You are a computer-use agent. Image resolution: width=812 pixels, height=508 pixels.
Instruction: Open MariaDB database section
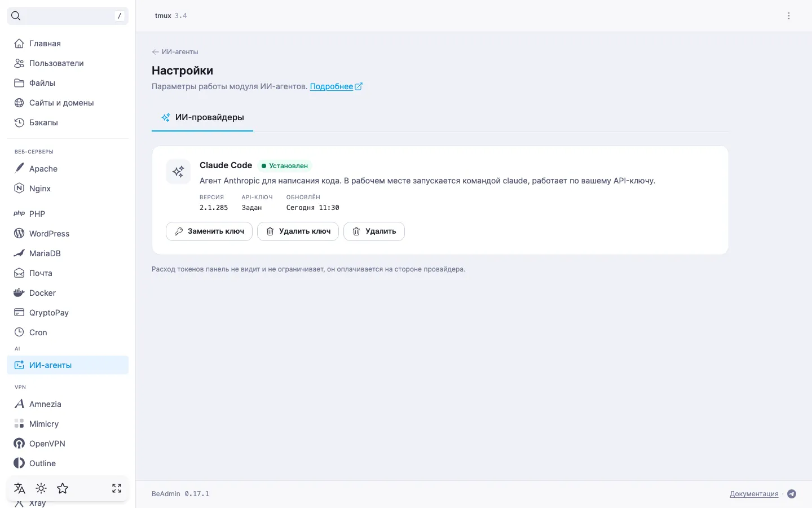[x=68, y=253]
